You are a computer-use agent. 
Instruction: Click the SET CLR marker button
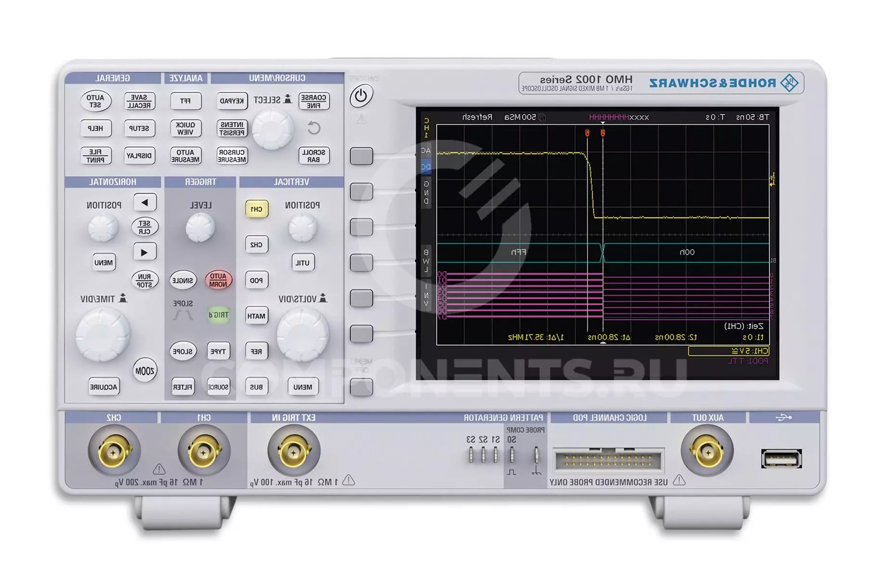pyautogui.click(x=144, y=227)
